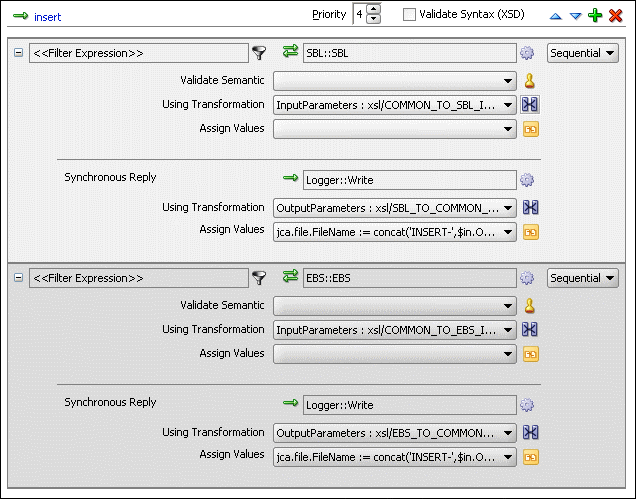Open filter expression builder for SBL rule

pyautogui.click(x=259, y=53)
